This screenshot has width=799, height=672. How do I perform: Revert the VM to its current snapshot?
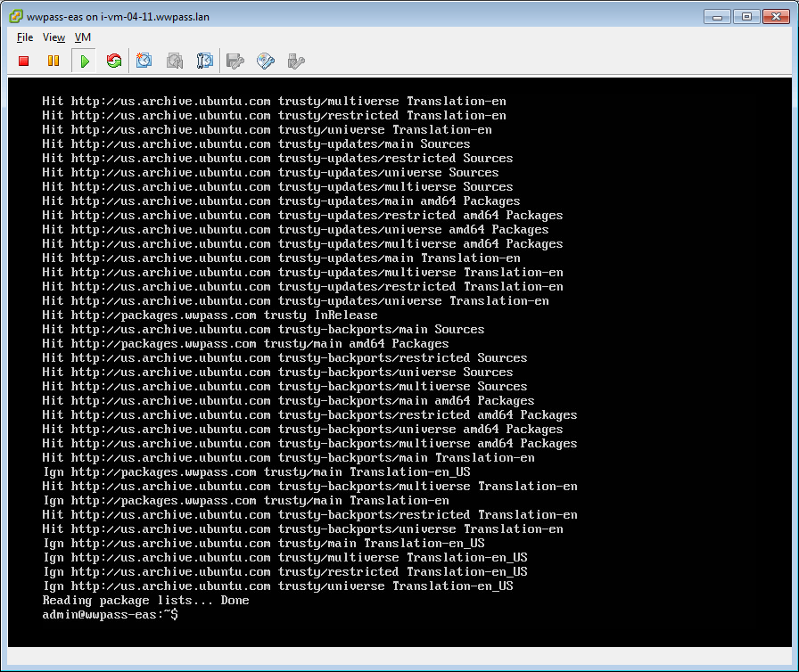[x=175, y=61]
